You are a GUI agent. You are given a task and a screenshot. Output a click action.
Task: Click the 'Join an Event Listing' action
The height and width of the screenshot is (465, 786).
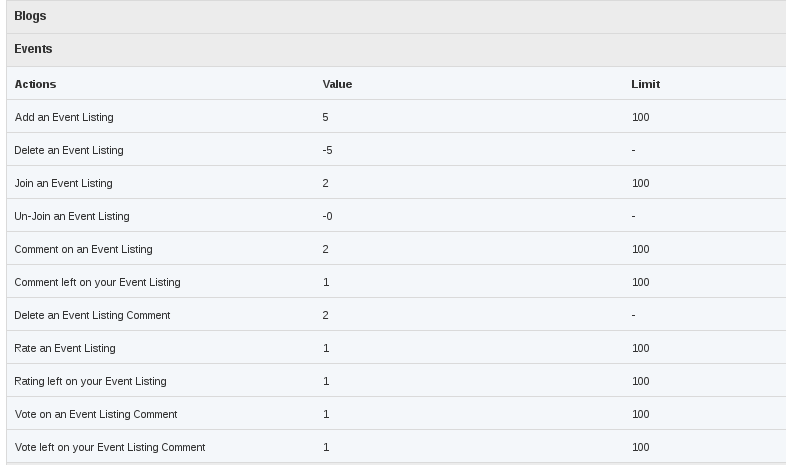pos(63,183)
